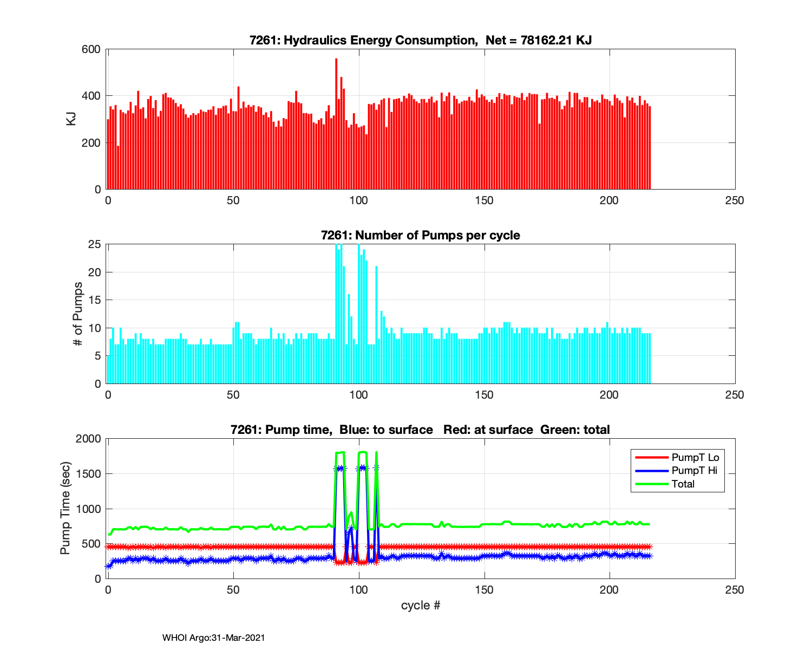
Task: Click the shortest red bar near cycle 4
Action: click(118, 168)
